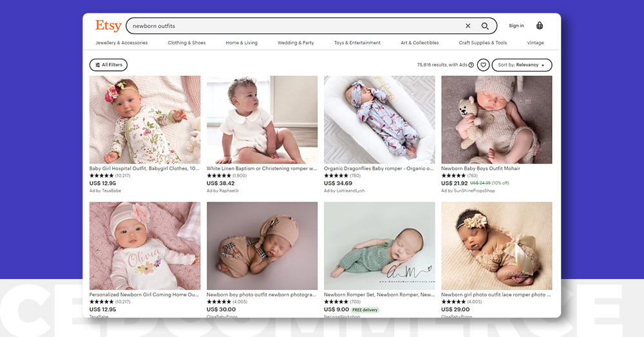Clear the search box with the X icon
The image size is (644, 337).
(x=468, y=26)
